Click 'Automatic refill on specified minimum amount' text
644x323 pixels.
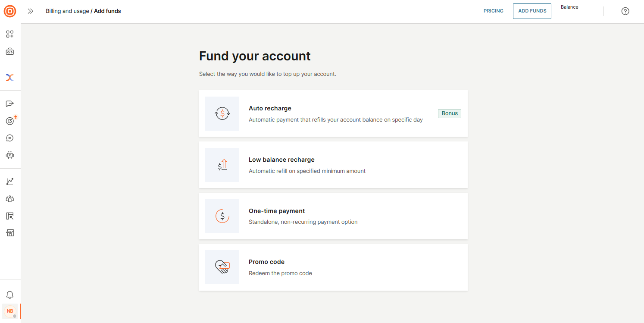[307, 171]
